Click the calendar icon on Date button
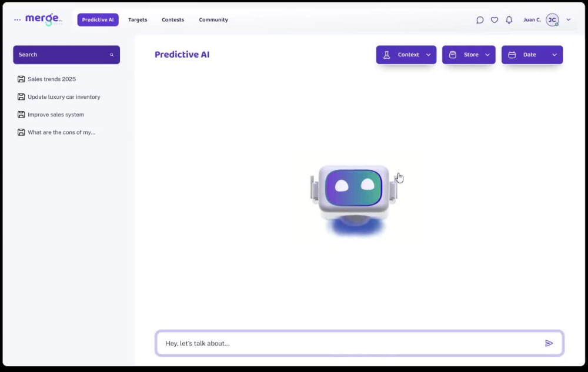 coord(512,55)
